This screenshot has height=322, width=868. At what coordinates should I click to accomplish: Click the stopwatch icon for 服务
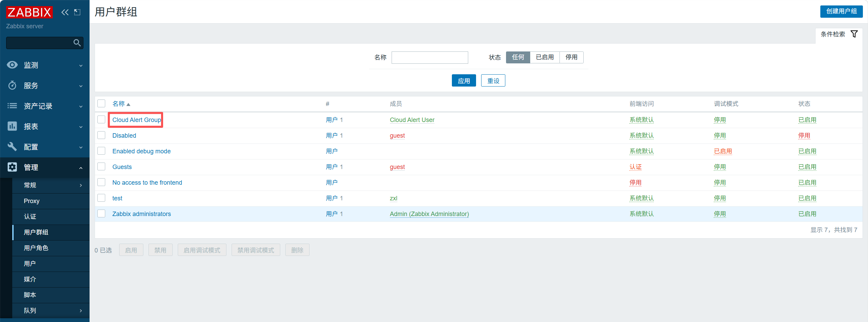[12, 85]
